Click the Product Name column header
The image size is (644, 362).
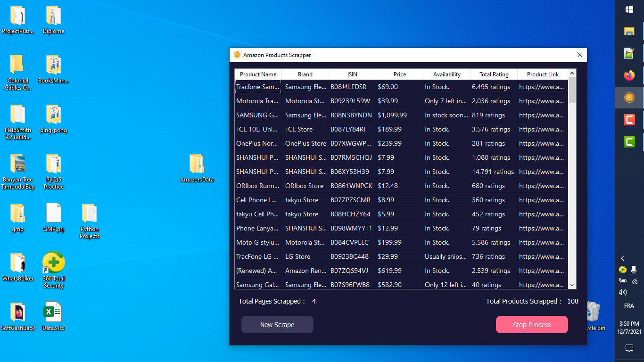[x=258, y=74]
